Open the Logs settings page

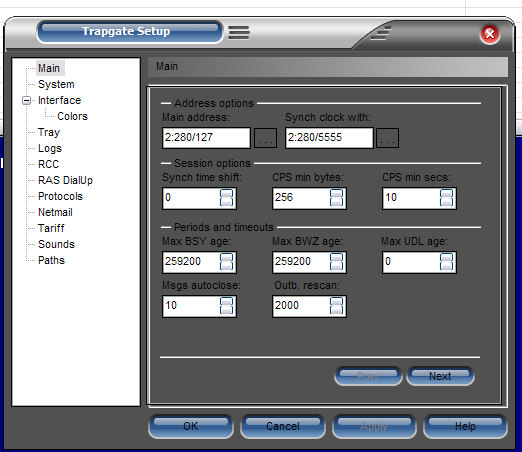click(x=50, y=148)
